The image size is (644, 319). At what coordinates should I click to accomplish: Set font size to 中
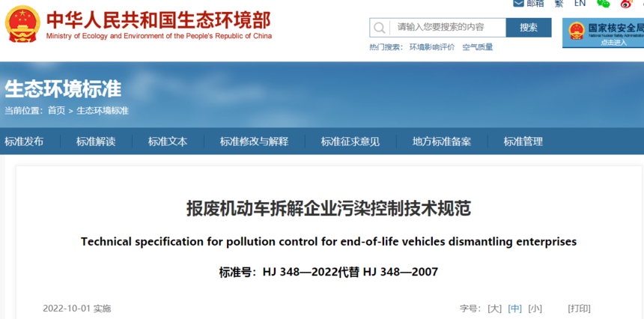tap(514, 309)
